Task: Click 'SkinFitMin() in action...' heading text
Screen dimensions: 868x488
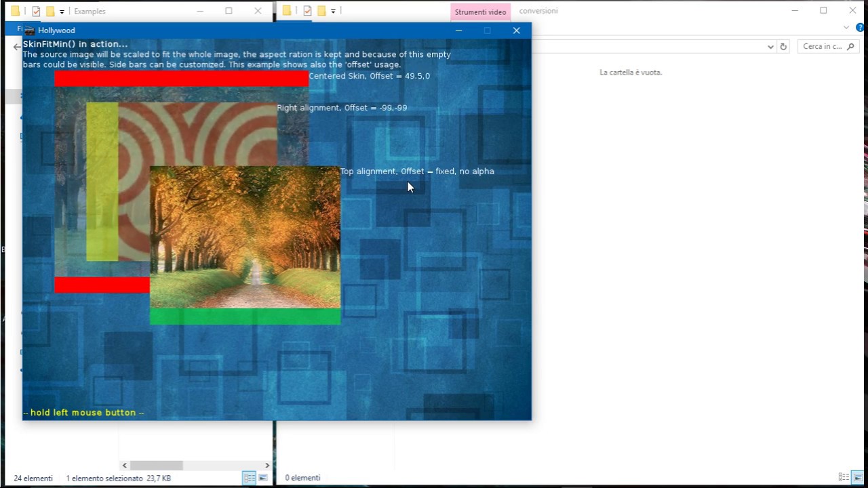Action: (x=75, y=44)
